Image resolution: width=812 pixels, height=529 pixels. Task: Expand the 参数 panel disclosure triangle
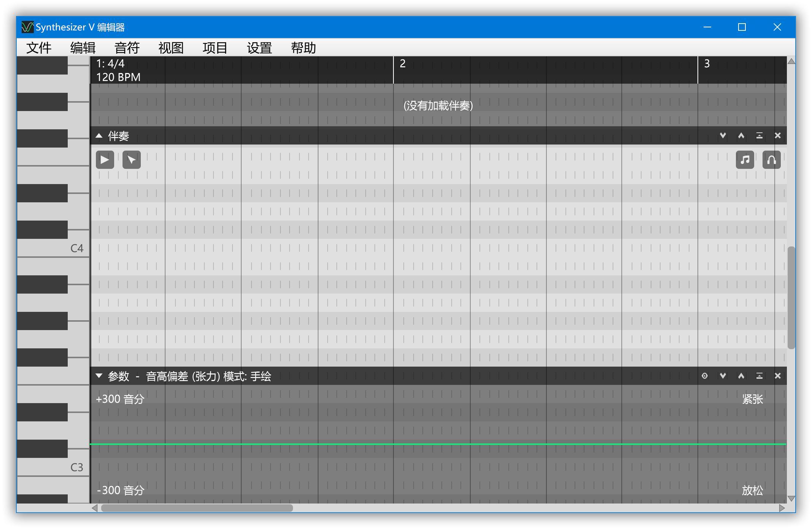click(x=99, y=376)
